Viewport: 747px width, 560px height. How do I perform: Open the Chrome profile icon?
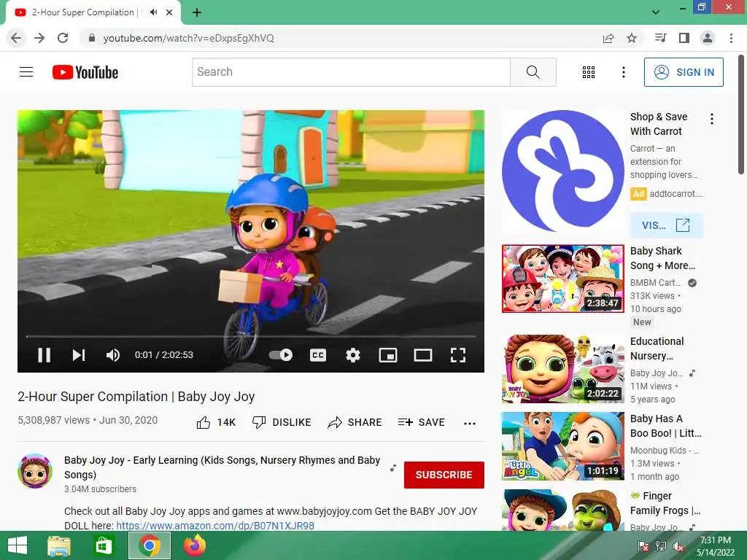coord(708,38)
